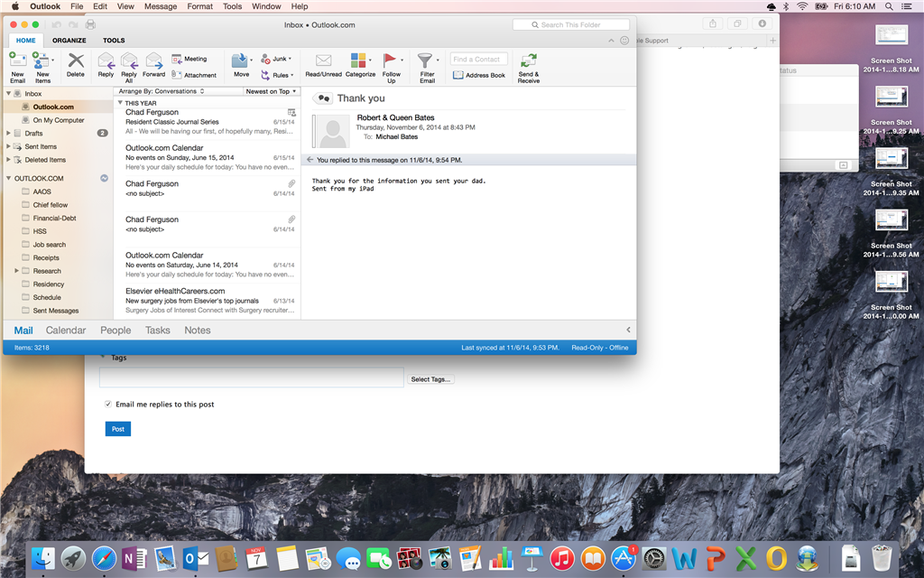
Task: Collapse the OUTLOOK.COM section
Action: (8, 178)
